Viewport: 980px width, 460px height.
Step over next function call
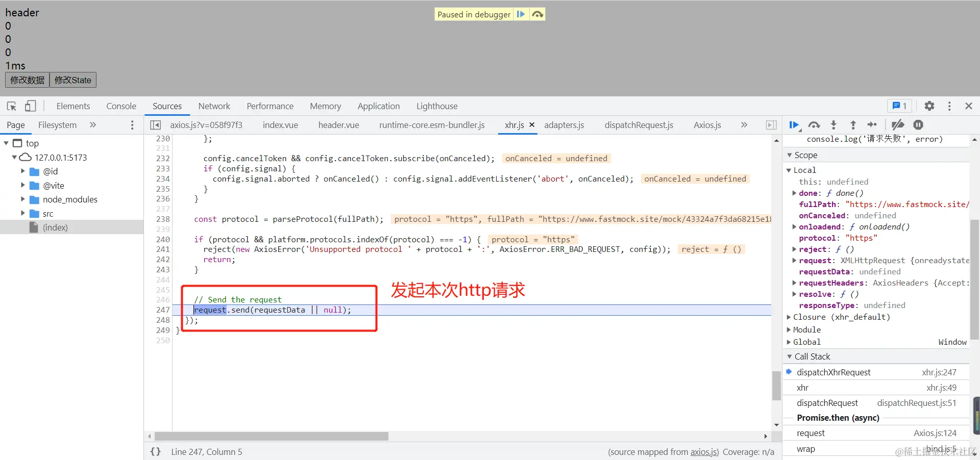pos(814,125)
